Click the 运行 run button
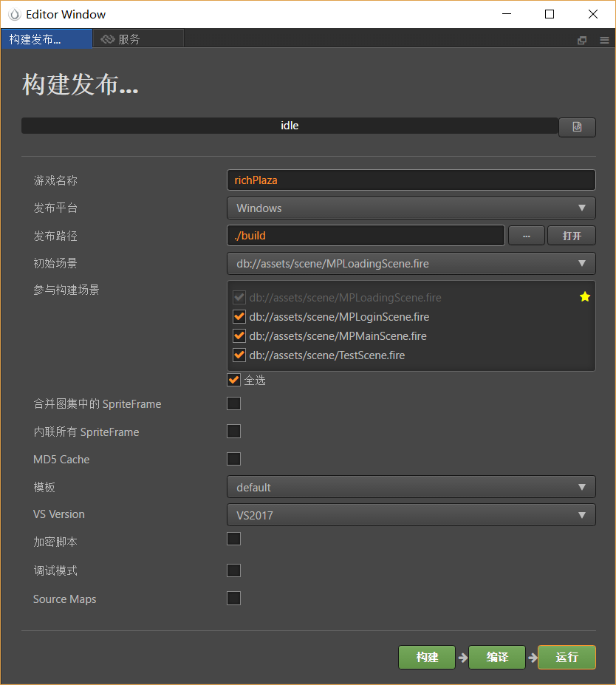 point(567,657)
